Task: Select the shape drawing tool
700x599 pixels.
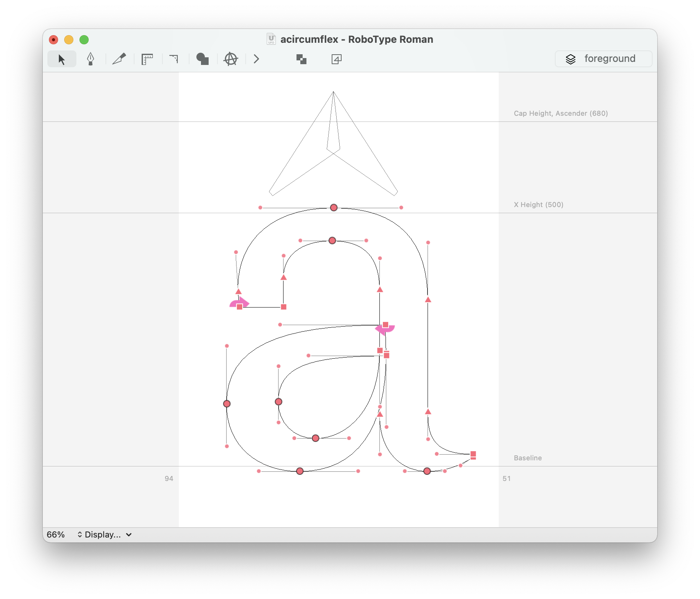Action: [x=203, y=59]
